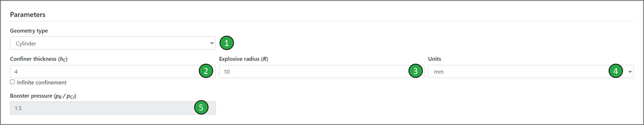Image resolution: width=644 pixels, height=125 pixels.
Task: Click the chevron arrow of Geometry type select
Action: 212,43
